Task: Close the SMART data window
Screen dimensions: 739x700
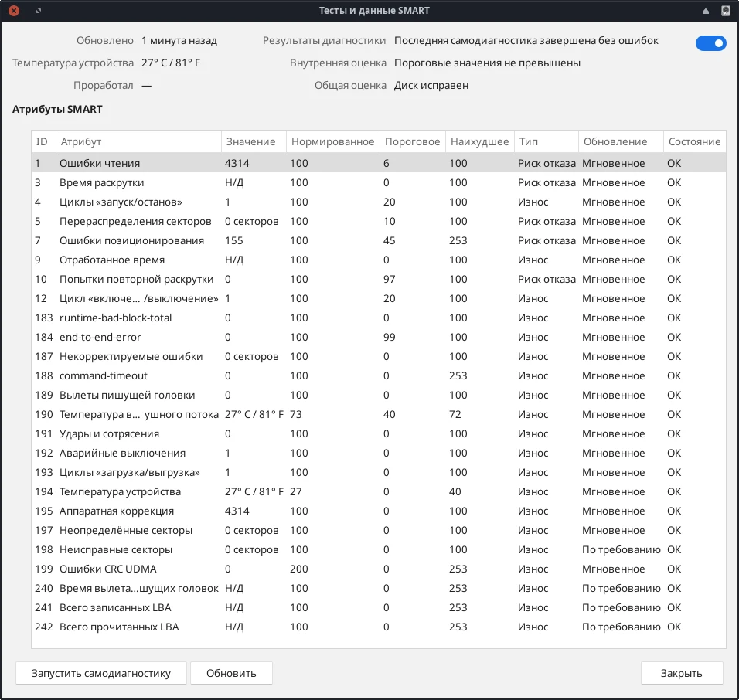Action: (14, 10)
